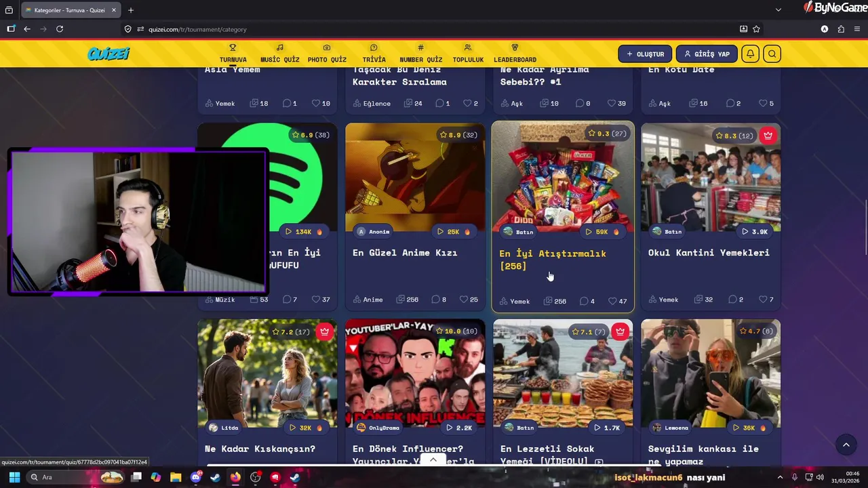The image size is (868, 488).
Task: Click the 9.3 star rating on Atıştırmalık card
Action: [607, 134]
